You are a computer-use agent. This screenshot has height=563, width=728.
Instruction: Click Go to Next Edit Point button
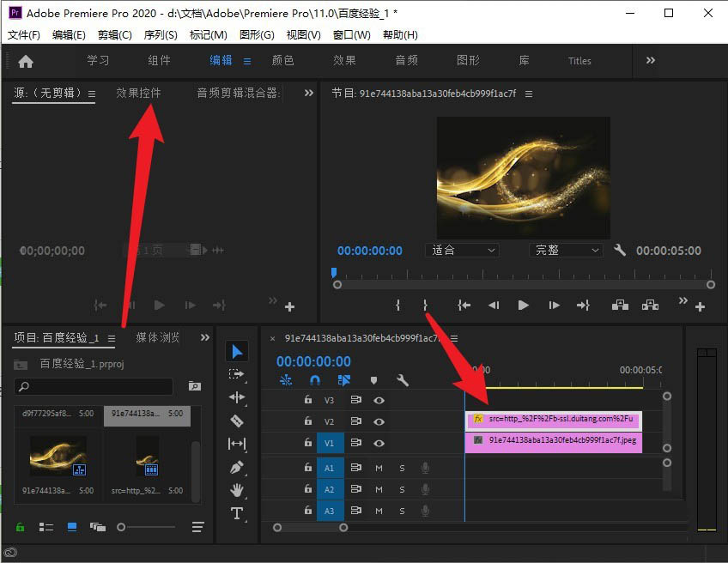[x=584, y=305]
